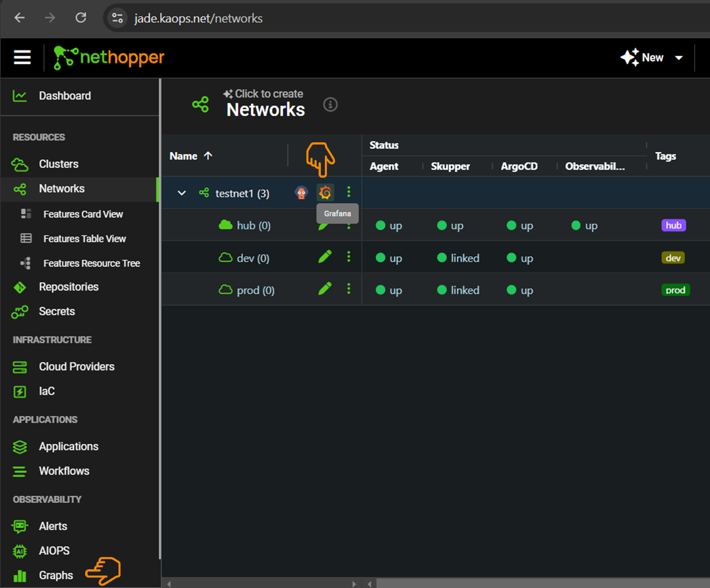Collapse the testnet1 network row
This screenshot has width=710, height=588.
coord(182,193)
